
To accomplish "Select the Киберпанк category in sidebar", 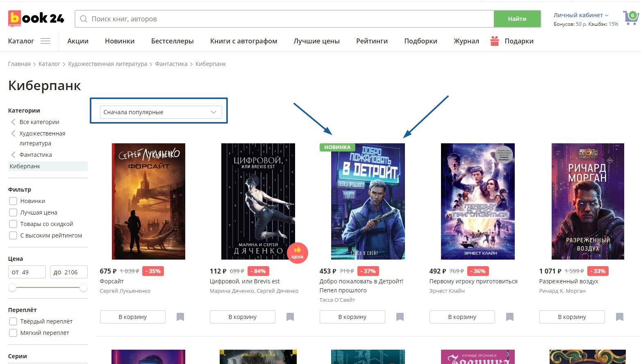I will click(48, 166).
